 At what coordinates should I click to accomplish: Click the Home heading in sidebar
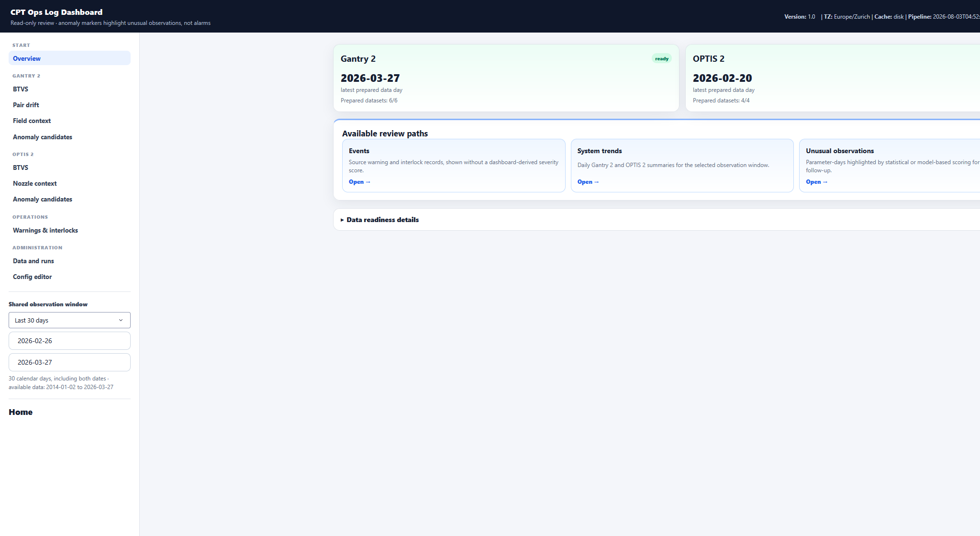(21, 412)
